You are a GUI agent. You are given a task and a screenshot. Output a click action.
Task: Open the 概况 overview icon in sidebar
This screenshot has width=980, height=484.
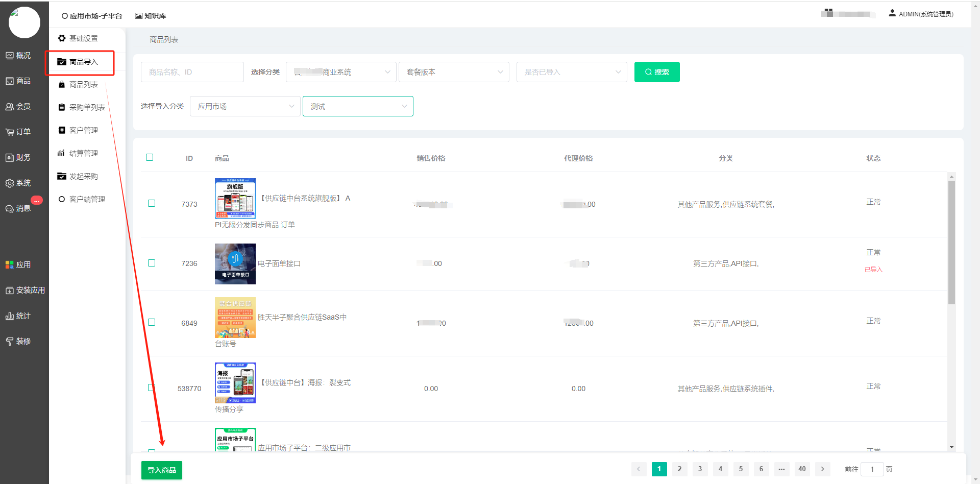click(x=10, y=56)
